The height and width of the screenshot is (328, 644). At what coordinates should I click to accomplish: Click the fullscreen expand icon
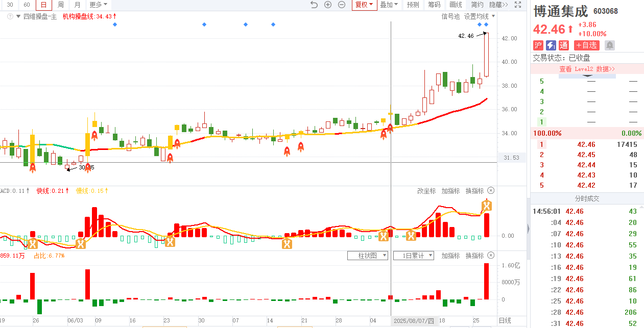point(518,5)
